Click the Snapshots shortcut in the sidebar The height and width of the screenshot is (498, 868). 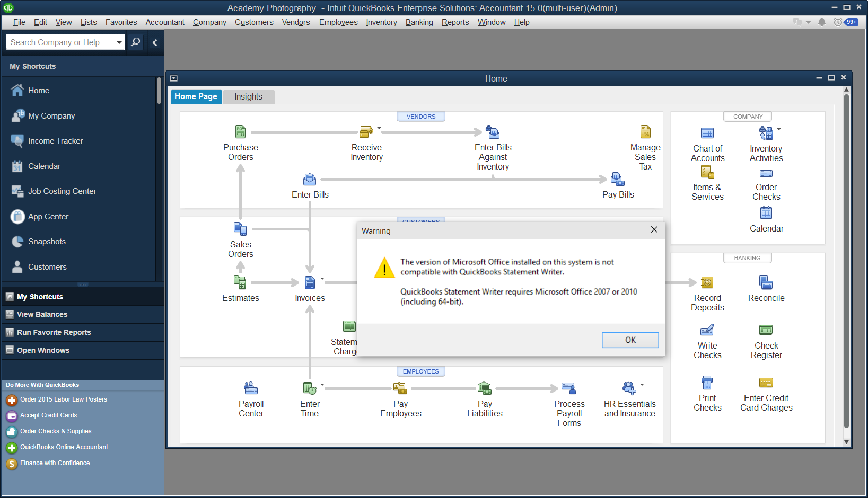click(x=47, y=242)
